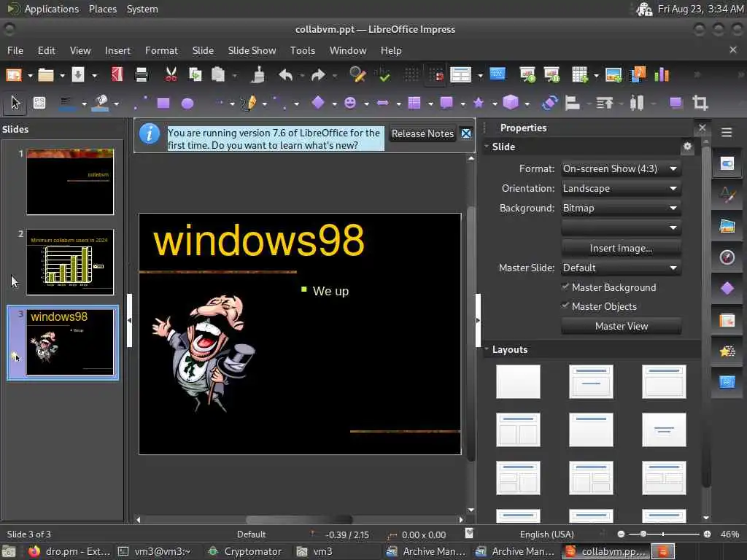Open the sidebar Shapes diamond icon
This screenshot has height=560, width=747.
click(727, 289)
